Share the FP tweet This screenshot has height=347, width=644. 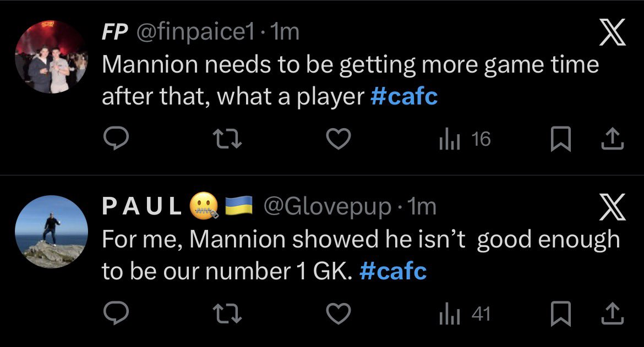(613, 139)
